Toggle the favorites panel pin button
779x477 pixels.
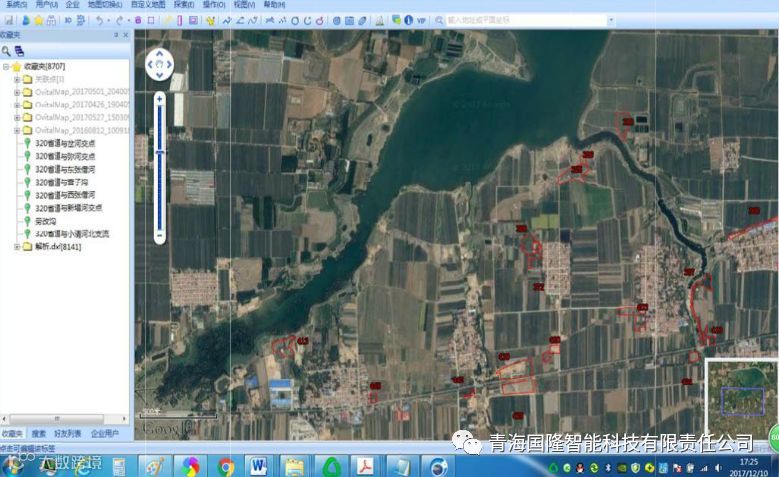click(116, 35)
